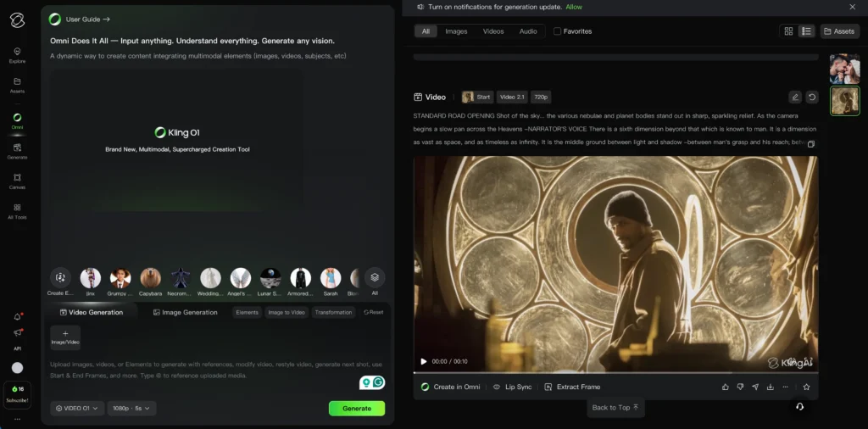
Task: Enable the Favorites checkbox
Action: click(x=557, y=31)
